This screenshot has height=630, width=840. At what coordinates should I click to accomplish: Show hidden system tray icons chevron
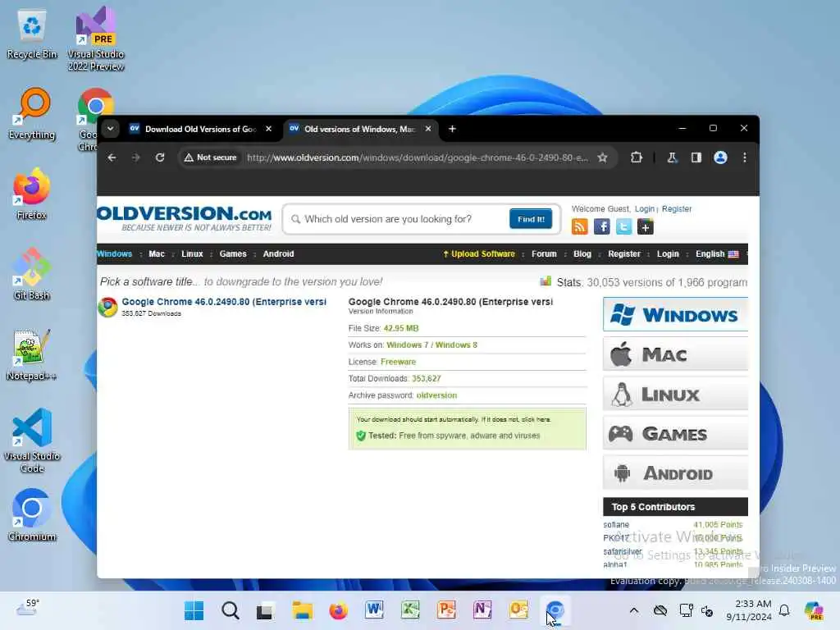coord(634,610)
